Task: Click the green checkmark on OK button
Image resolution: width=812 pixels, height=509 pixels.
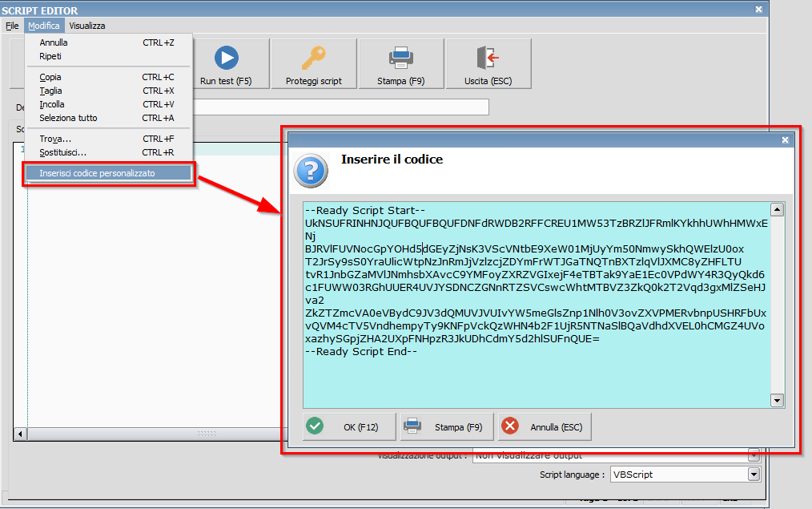Action: [316, 426]
